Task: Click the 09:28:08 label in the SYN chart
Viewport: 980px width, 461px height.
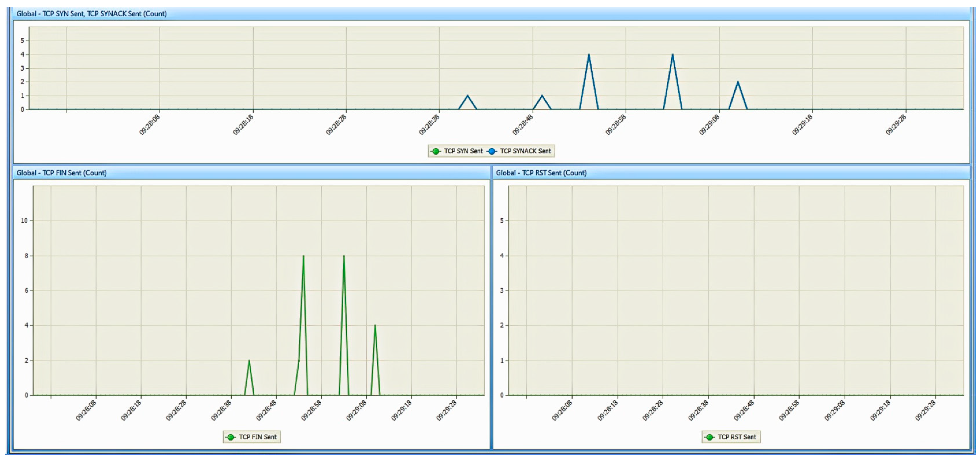Action: (x=150, y=125)
